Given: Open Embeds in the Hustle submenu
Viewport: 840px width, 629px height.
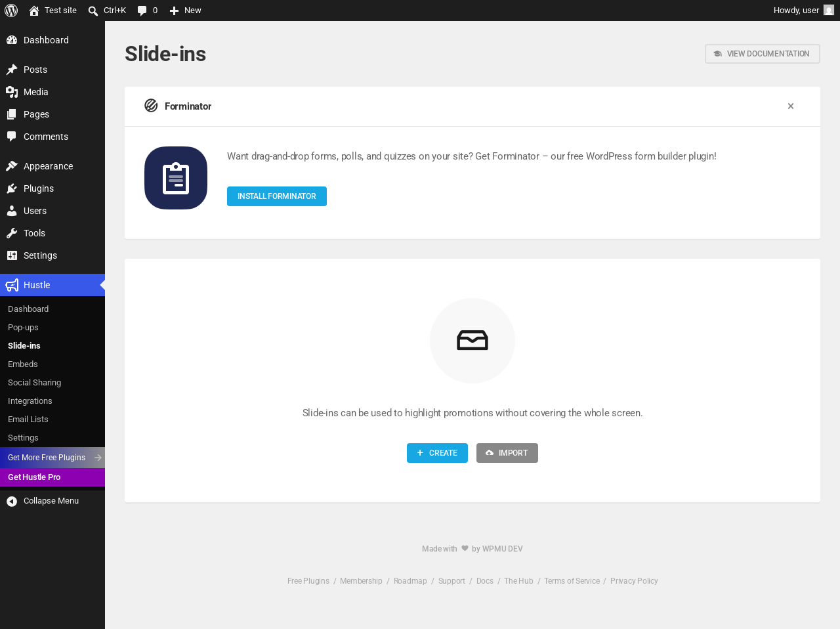Looking at the screenshot, I should 23,364.
